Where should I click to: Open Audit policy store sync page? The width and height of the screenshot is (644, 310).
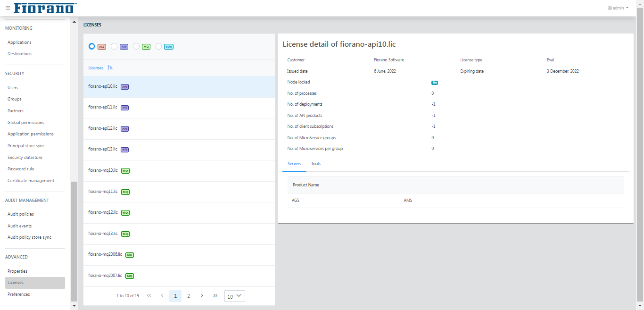[30, 237]
